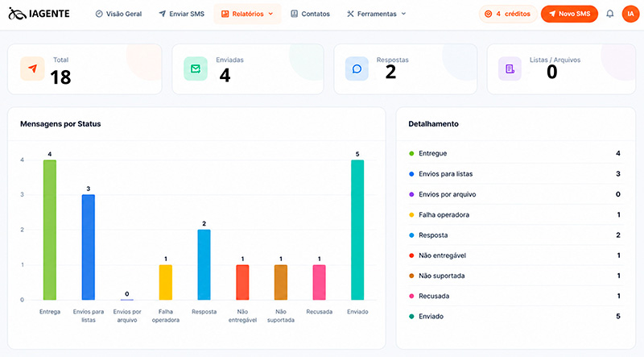
Task: Click the IA user avatar
Action: click(x=630, y=14)
